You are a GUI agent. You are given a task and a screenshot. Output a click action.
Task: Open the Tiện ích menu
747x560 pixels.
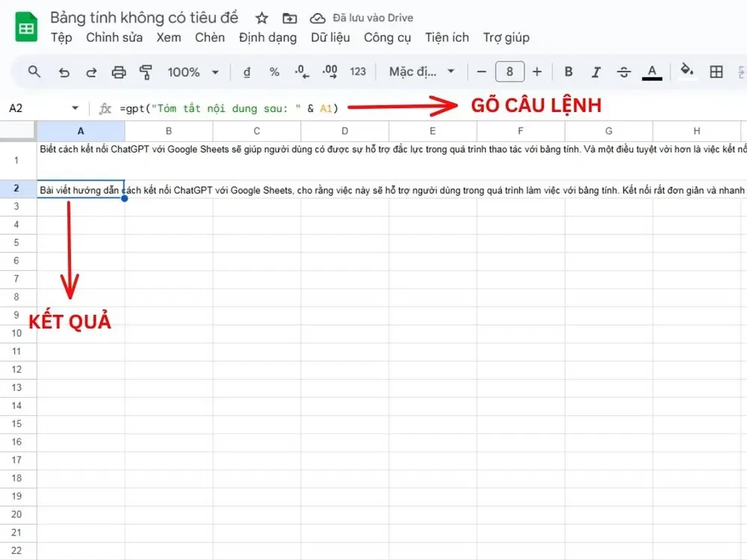447,37
